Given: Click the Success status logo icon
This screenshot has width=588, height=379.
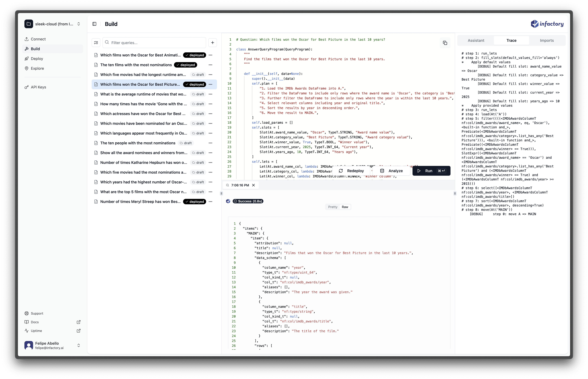Looking at the screenshot, I should click(x=228, y=201).
